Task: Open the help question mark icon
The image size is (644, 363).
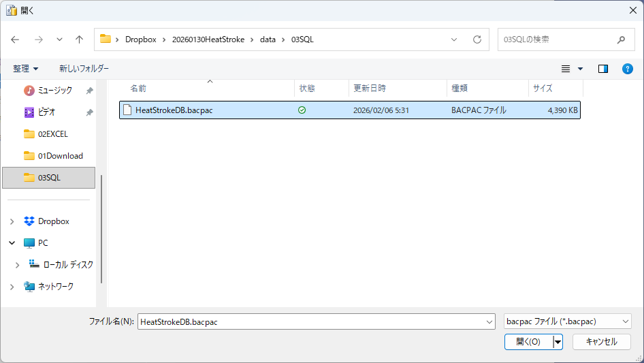Action: 628,69
